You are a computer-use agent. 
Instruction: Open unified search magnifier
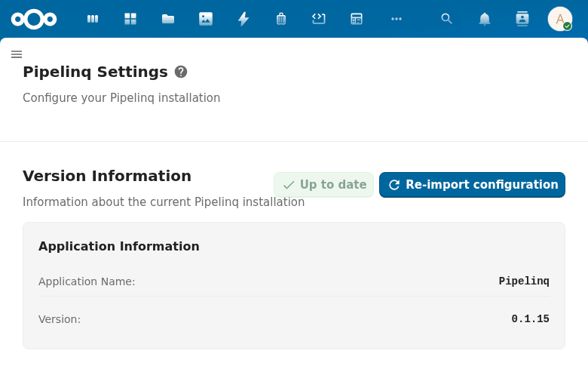tap(446, 19)
